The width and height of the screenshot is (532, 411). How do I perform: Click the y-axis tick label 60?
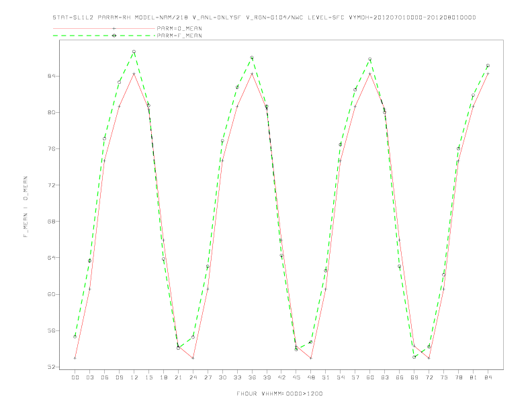pos(51,294)
